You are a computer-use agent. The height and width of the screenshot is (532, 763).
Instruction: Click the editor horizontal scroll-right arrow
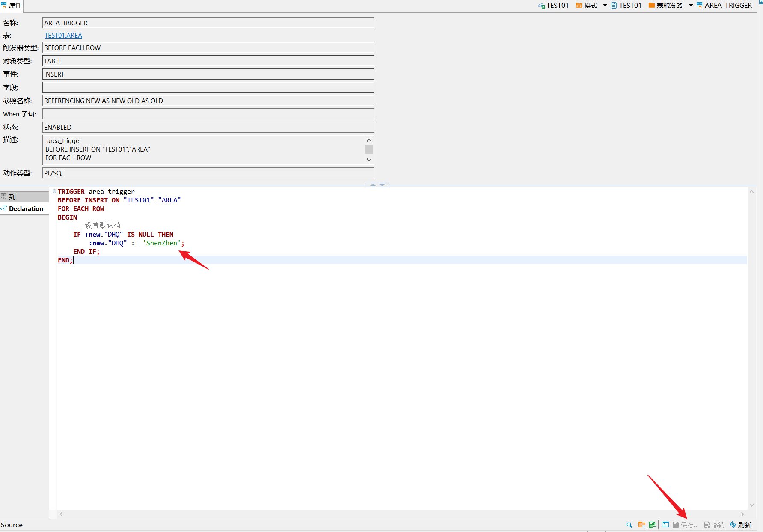point(742,514)
